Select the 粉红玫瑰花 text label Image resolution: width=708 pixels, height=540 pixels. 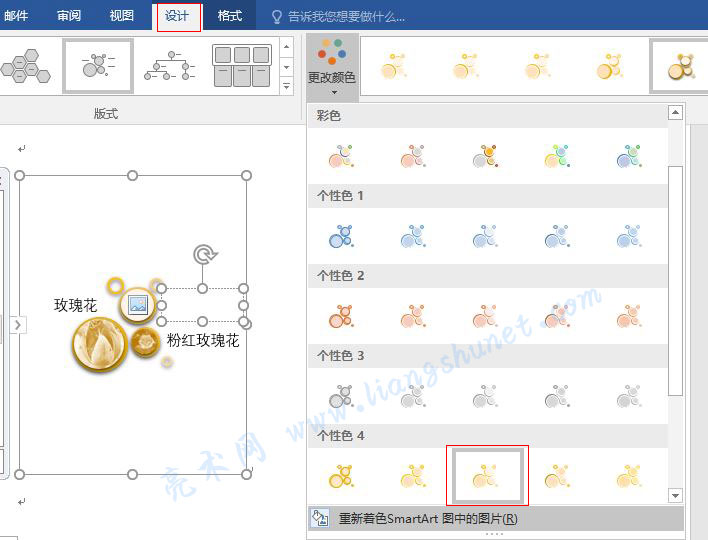[203, 340]
